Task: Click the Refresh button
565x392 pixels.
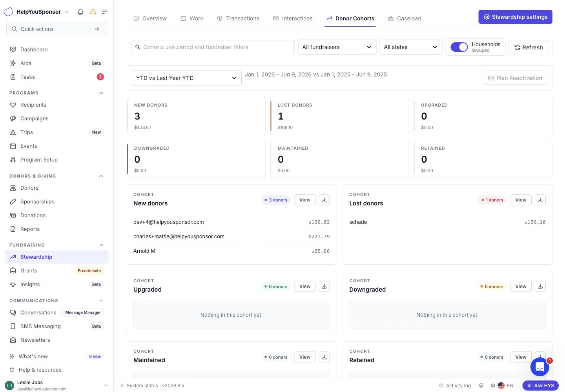Action: pos(529,47)
